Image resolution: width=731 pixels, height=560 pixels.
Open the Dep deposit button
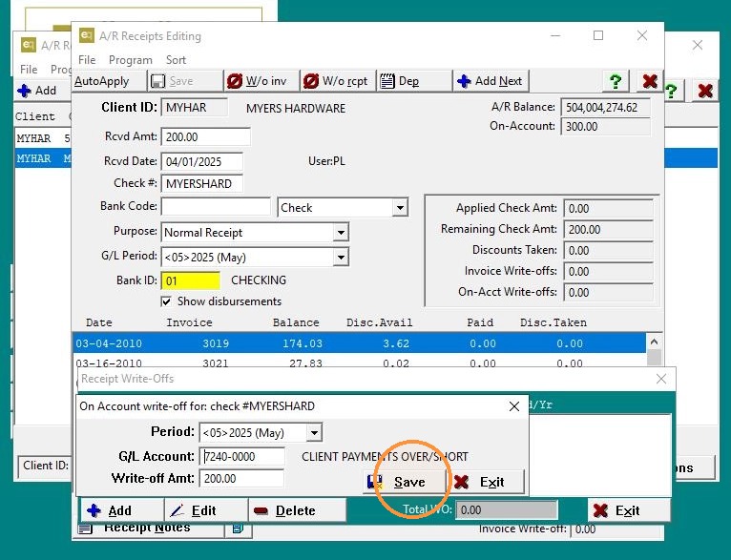point(414,81)
